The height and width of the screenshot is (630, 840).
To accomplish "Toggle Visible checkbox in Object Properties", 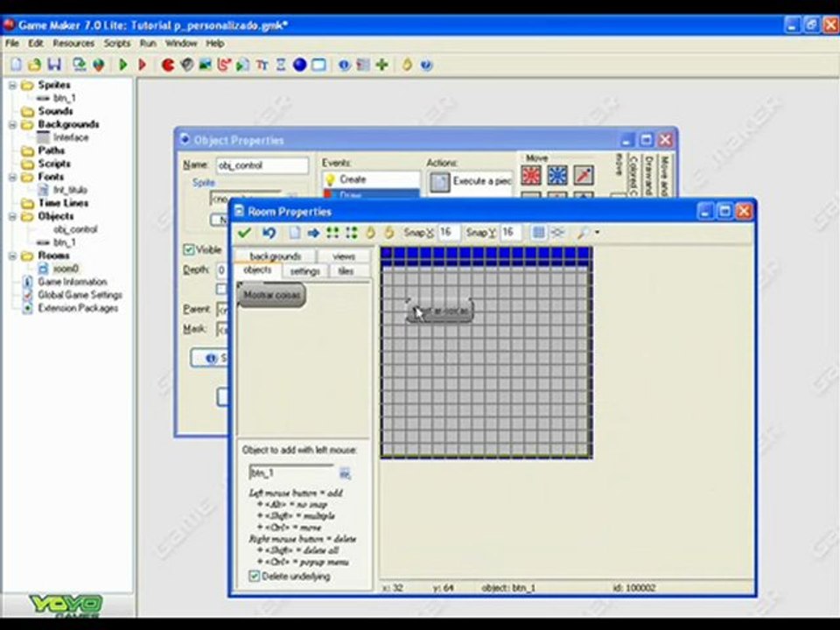I will 189,249.
